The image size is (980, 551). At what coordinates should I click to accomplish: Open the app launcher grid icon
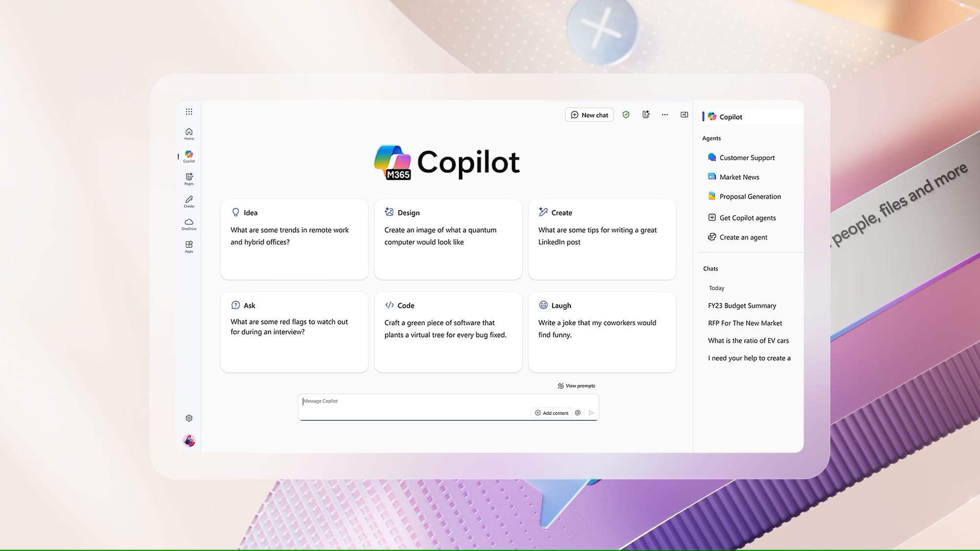tap(189, 112)
